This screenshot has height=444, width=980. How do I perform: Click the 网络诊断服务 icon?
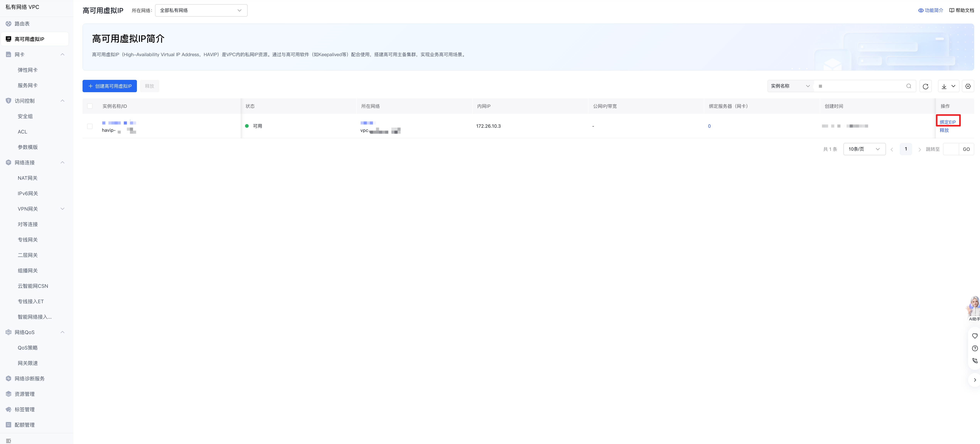coord(8,379)
